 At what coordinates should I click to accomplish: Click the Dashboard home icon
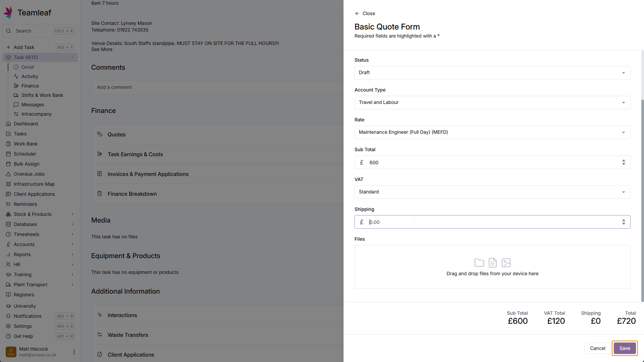click(x=8, y=124)
